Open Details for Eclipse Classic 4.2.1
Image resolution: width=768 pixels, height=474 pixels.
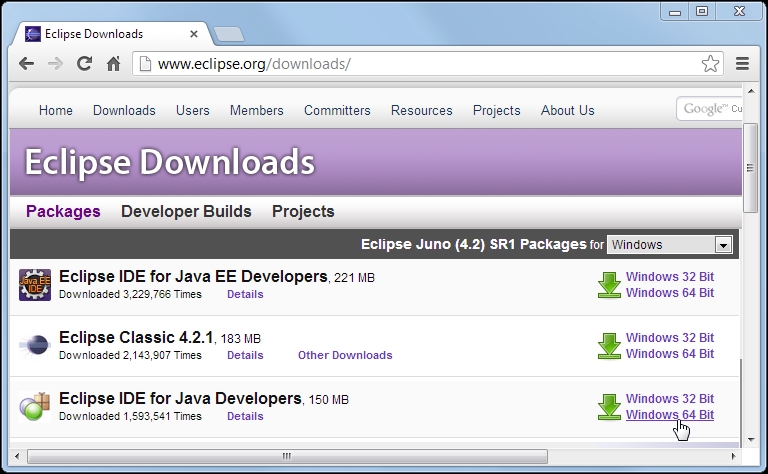click(245, 355)
